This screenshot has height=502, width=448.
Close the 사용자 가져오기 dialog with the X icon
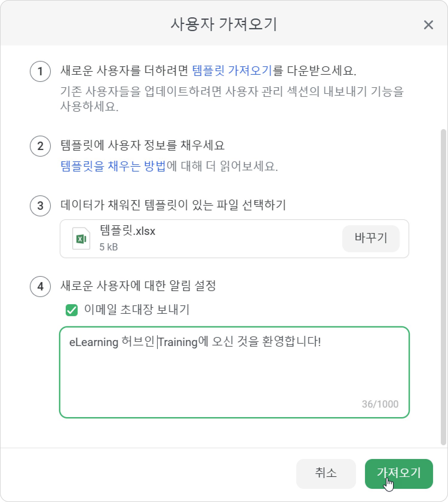coord(428,25)
